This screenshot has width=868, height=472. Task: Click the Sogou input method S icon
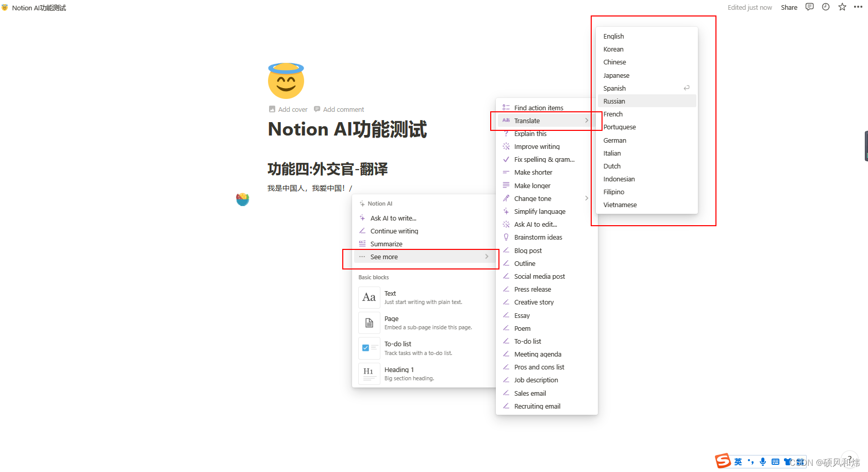(723, 461)
